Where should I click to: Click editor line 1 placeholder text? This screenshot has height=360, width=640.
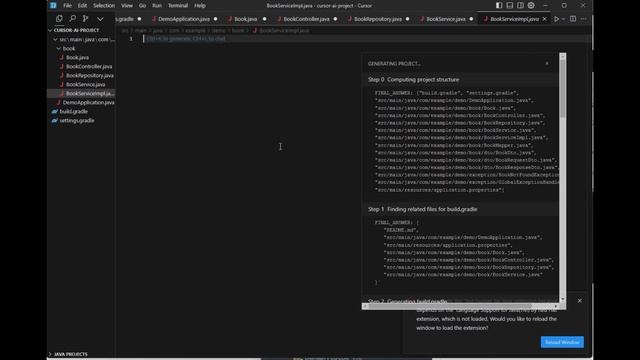click(186, 39)
